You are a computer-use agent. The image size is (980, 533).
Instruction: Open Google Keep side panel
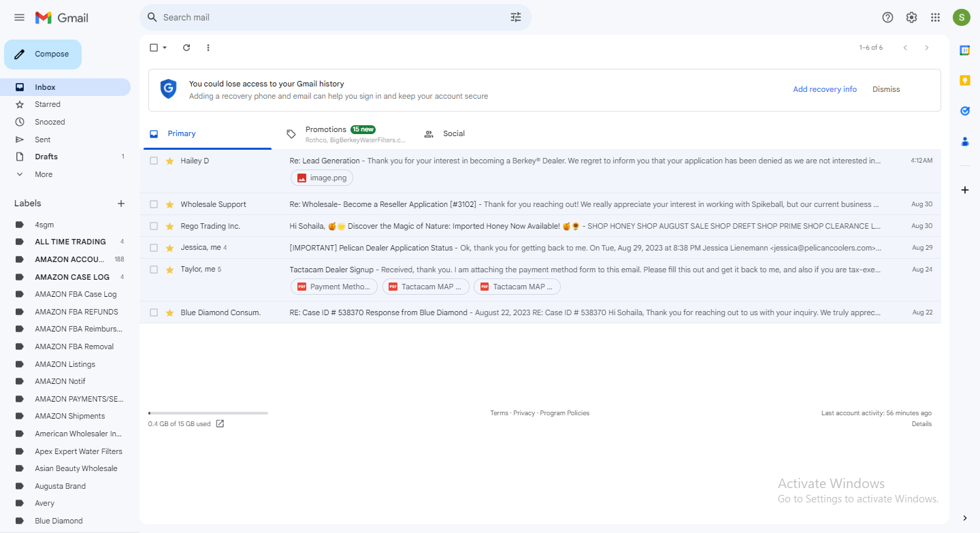964,80
